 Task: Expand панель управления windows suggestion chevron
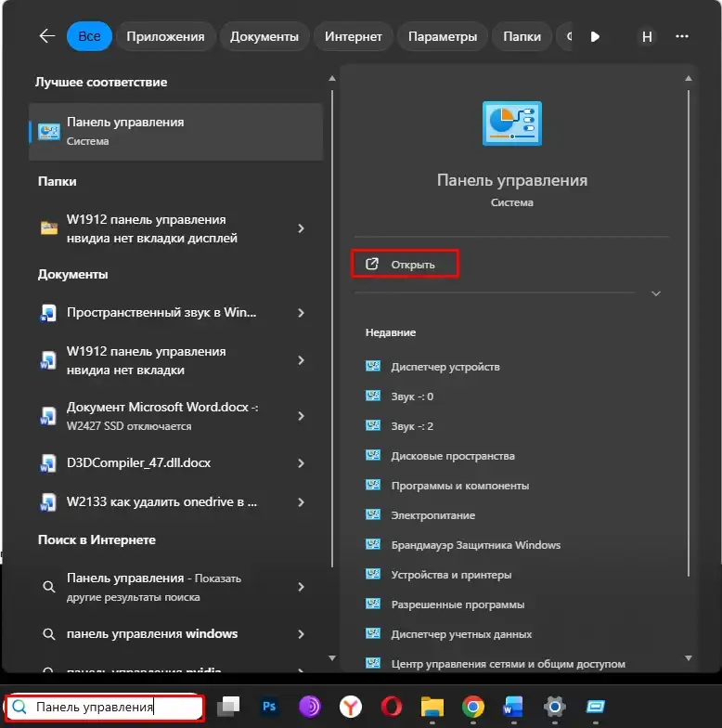[301, 634]
